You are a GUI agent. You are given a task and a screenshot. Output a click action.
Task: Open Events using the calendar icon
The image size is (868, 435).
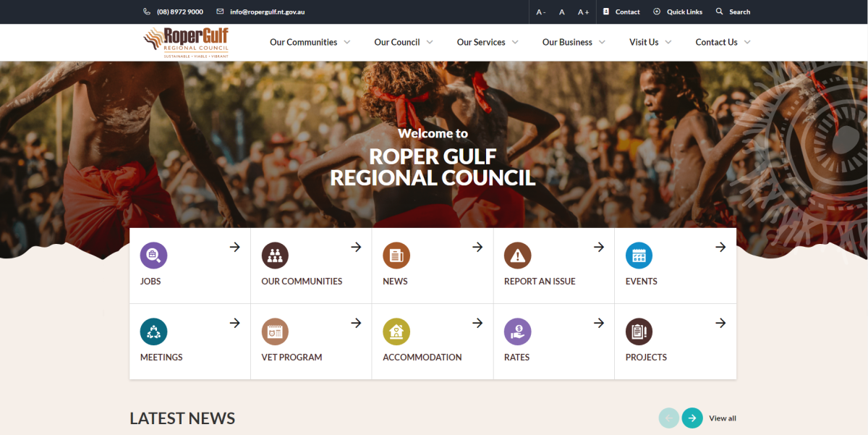click(x=639, y=255)
